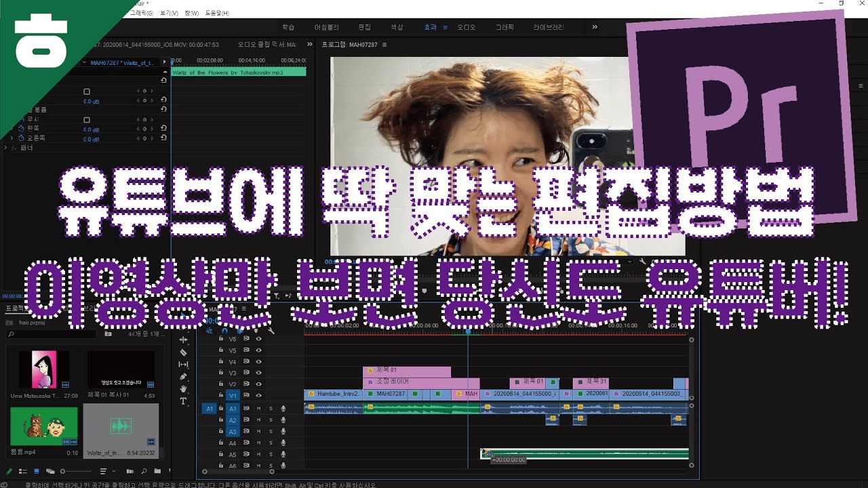Mute audio track A5
The image size is (868, 488).
pyautogui.click(x=258, y=455)
